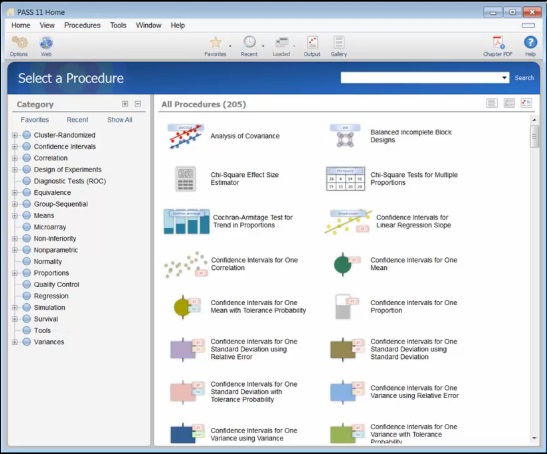Open the Help menu
This screenshot has width=547, height=454.
(178, 25)
